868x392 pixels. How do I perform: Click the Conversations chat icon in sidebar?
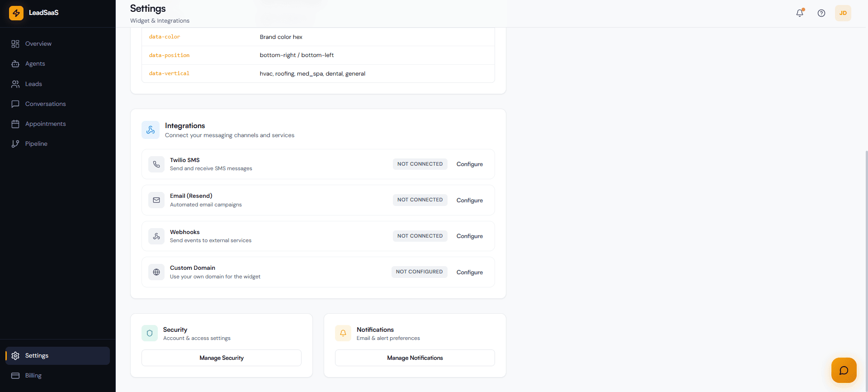click(x=15, y=104)
